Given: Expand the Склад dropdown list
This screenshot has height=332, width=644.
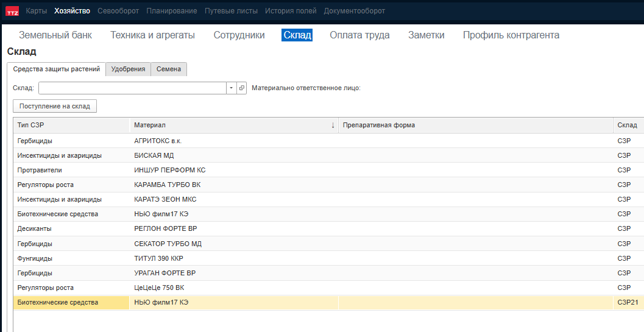Looking at the screenshot, I should [x=231, y=88].
